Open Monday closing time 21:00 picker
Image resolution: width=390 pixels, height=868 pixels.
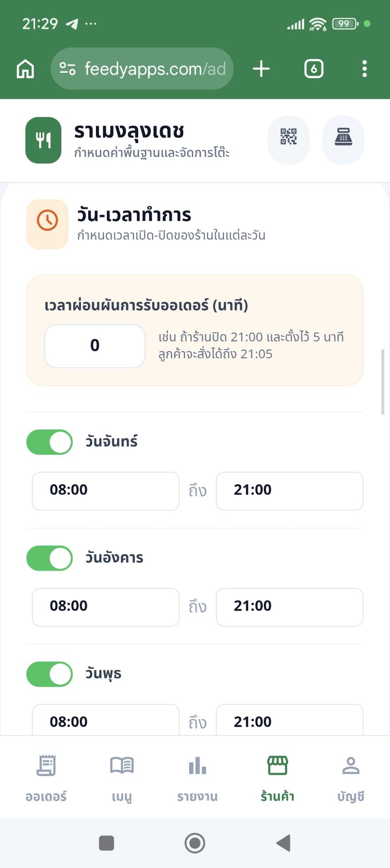tap(290, 491)
